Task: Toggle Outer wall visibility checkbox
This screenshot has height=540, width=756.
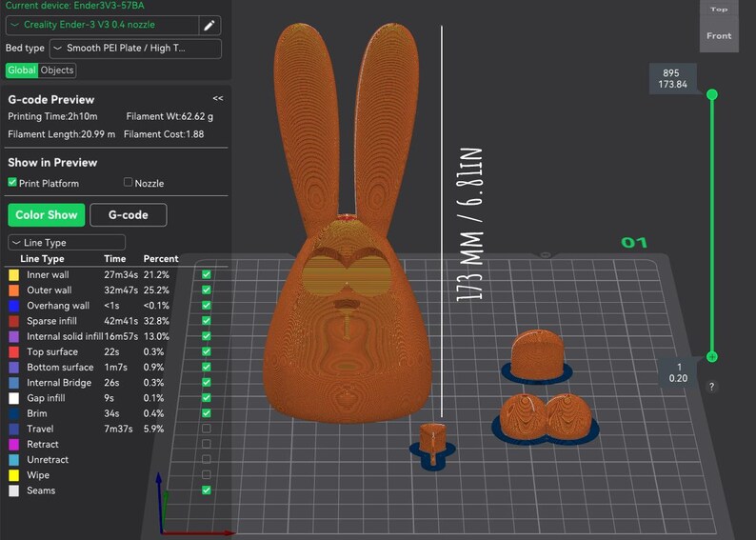Action: click(x=207, y=290)
